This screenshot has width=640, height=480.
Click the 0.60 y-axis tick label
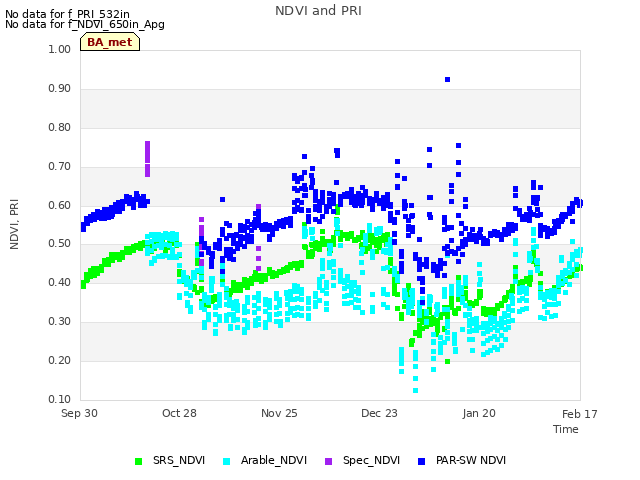(x=60, y=205)
